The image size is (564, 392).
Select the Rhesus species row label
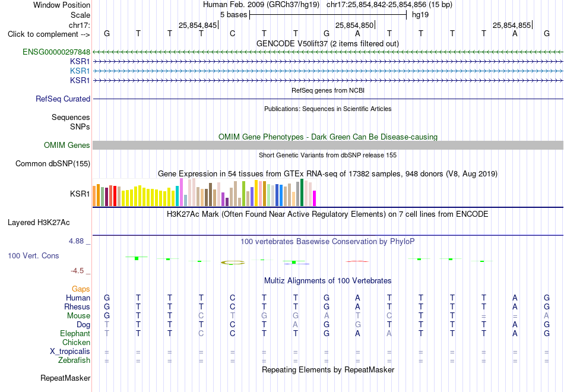[x=77, y=306]
